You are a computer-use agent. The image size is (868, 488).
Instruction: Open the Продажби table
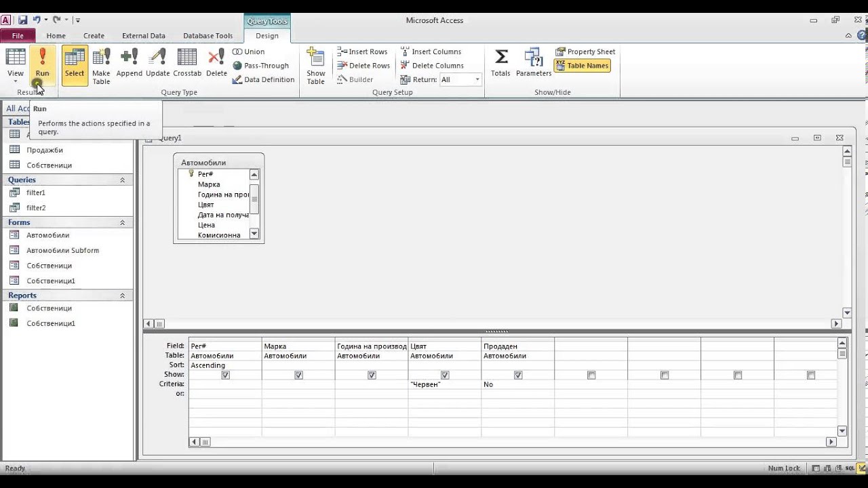tap(45, 150)
